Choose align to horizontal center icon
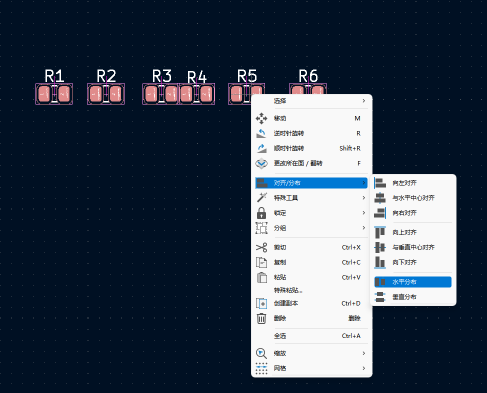 380,198
